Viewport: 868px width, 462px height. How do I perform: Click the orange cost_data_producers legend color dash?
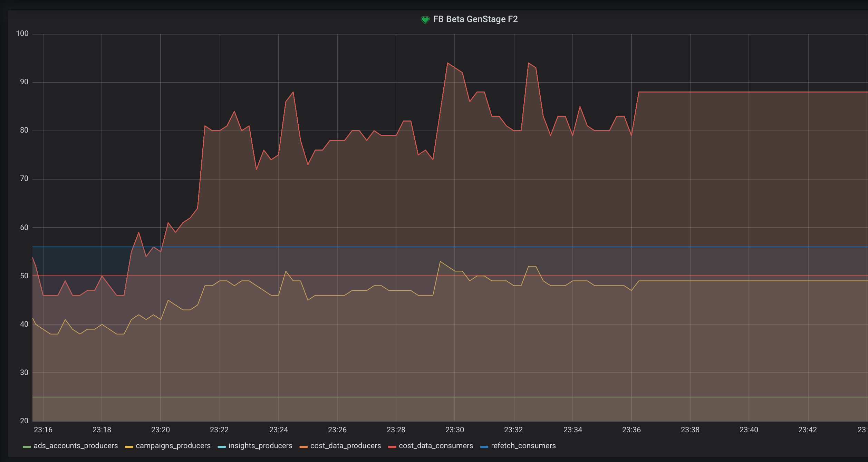[x=303, y=447]
